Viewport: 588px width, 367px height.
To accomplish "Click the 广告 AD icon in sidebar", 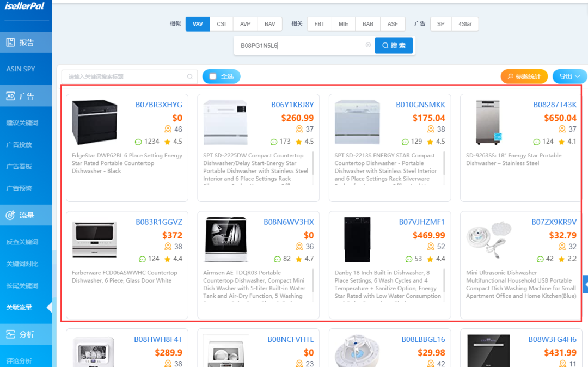I will 10,96.
